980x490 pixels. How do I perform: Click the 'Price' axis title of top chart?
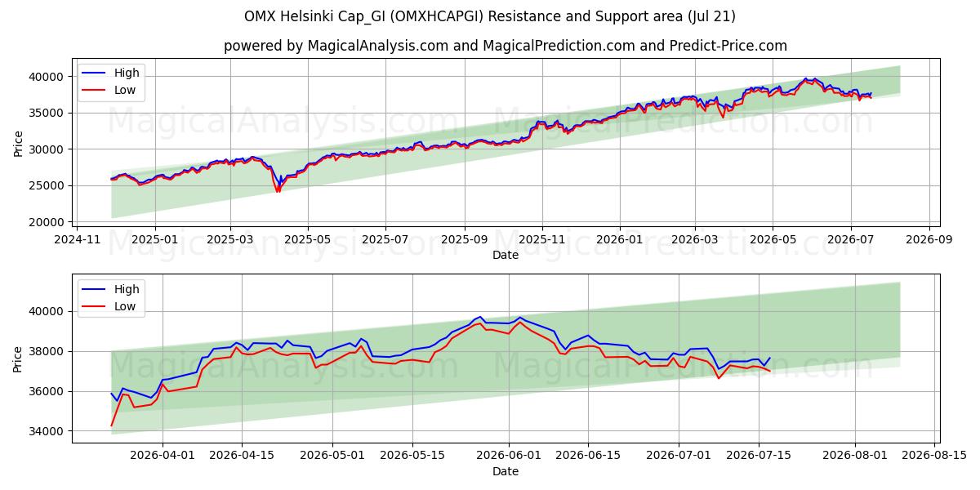[19, 143]
